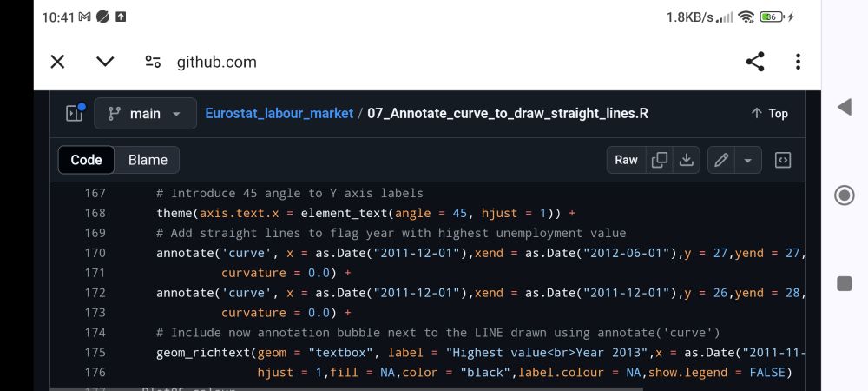
Task: Minimize the custom tab with down chevron
Action: [105, 62]
